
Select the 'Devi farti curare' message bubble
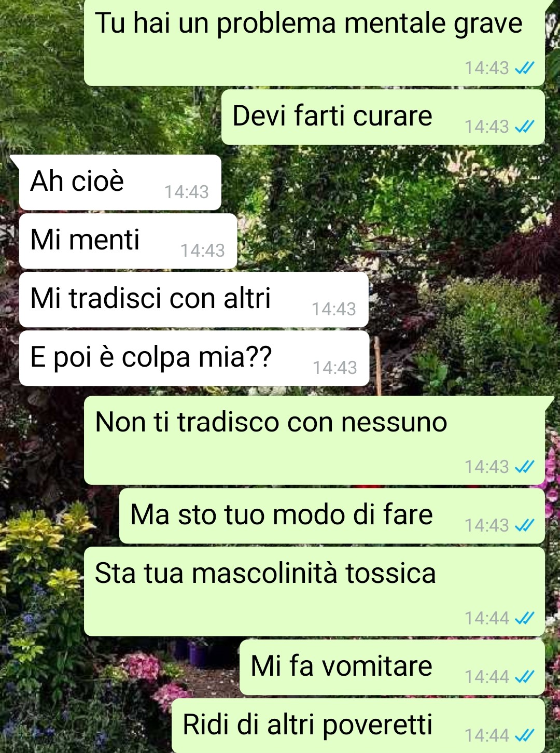[383, 117]
